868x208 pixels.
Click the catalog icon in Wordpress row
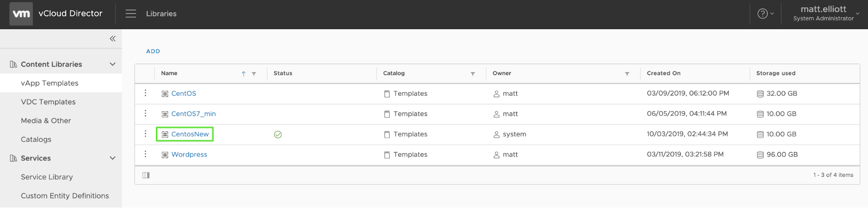coord(387,155)
